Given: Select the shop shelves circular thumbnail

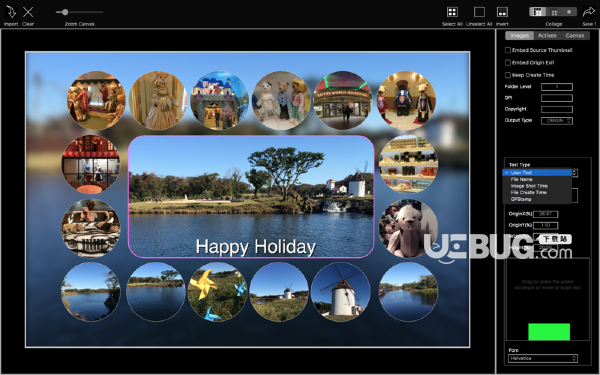Looking at the screenshot, I should (408, 164).
